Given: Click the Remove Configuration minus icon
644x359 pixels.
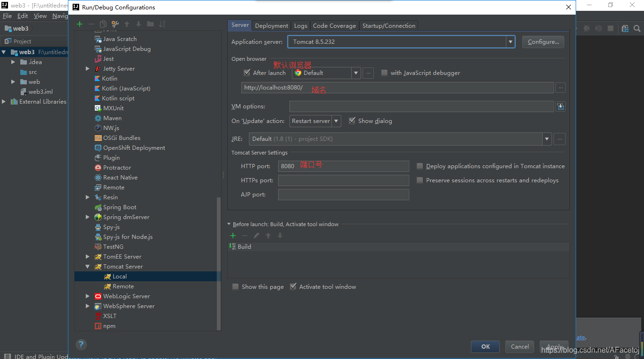Looking at the screenshot, I should pyautogui.click(x=91, y=24).
